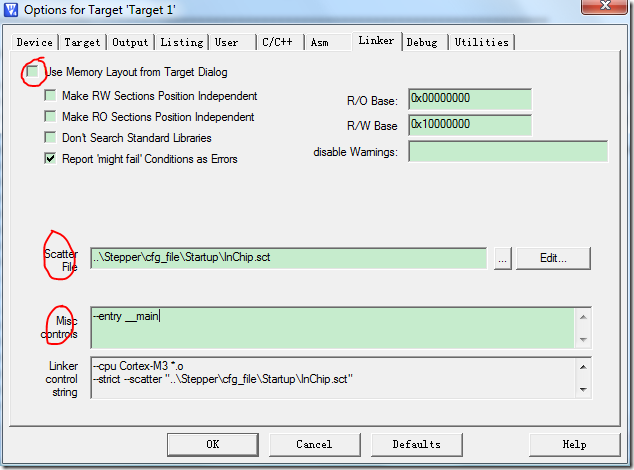634x470 pixels.
Task: Switch to the Device tab
Action: coord(35,42)
